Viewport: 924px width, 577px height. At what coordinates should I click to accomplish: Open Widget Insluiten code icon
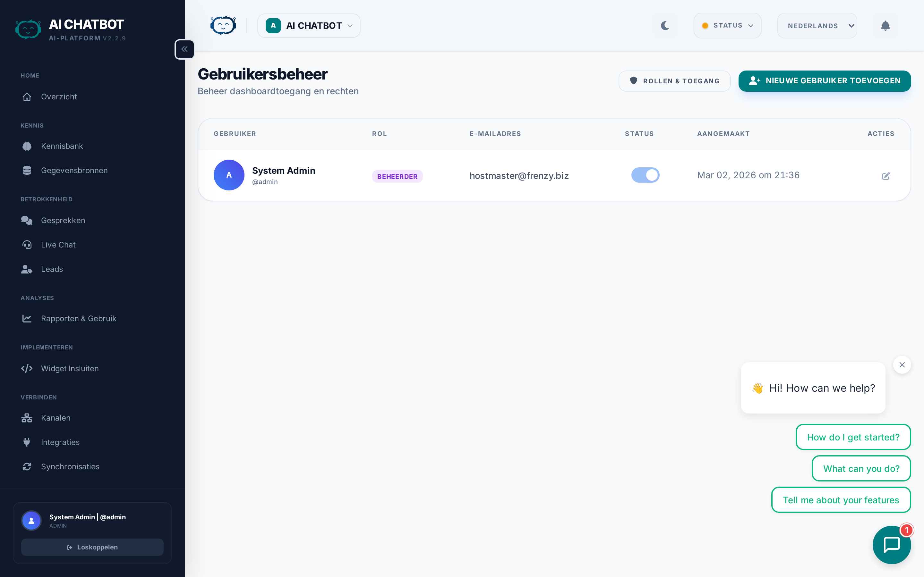coord(27,368)
